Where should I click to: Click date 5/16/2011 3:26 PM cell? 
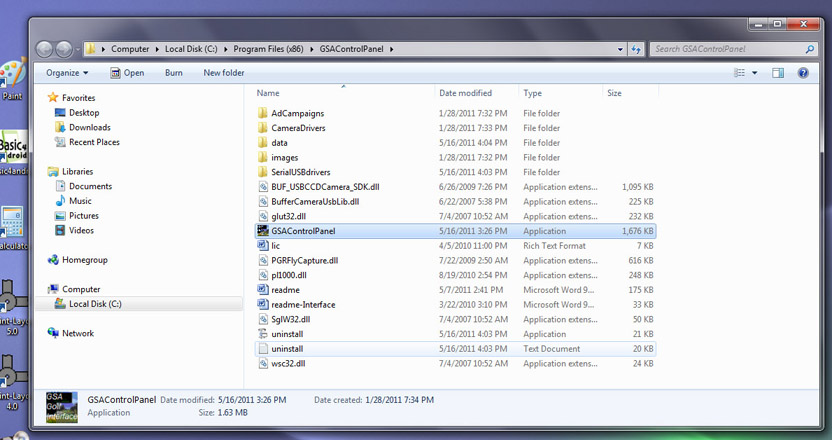(x=473, y=231)
